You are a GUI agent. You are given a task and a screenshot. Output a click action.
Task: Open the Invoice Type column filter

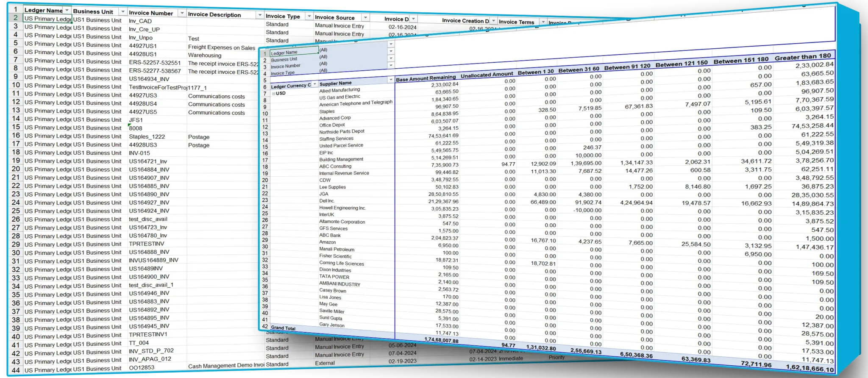click(309, 17)
